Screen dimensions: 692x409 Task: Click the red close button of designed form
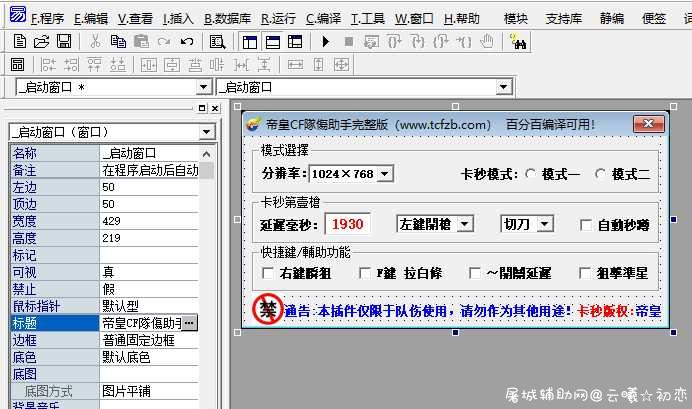pos(648,124)
